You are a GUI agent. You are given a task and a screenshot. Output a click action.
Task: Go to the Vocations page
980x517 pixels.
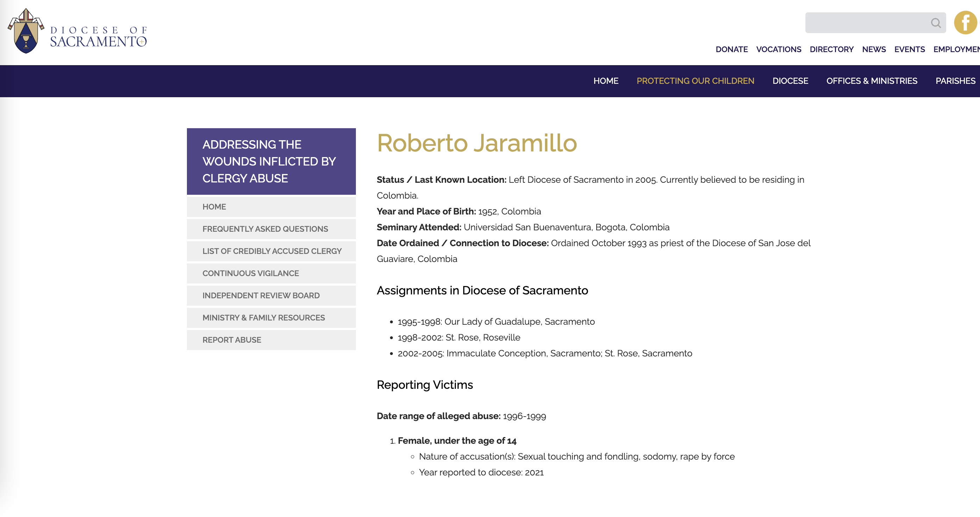tap(778, 50)
